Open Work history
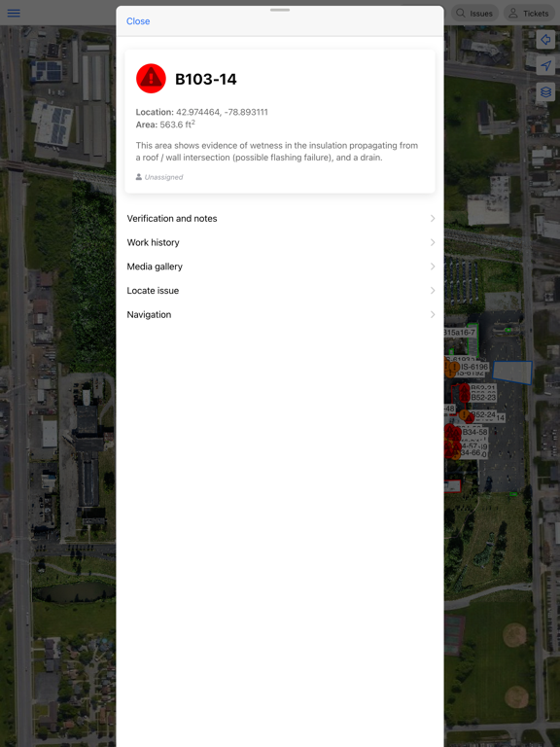Viewport: 560px width, 747px height. tap(280, 242)
